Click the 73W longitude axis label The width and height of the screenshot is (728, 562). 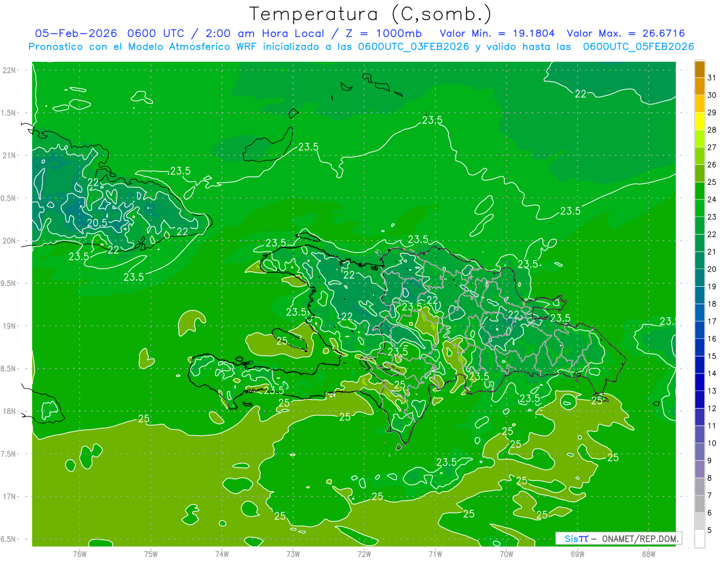293,554
